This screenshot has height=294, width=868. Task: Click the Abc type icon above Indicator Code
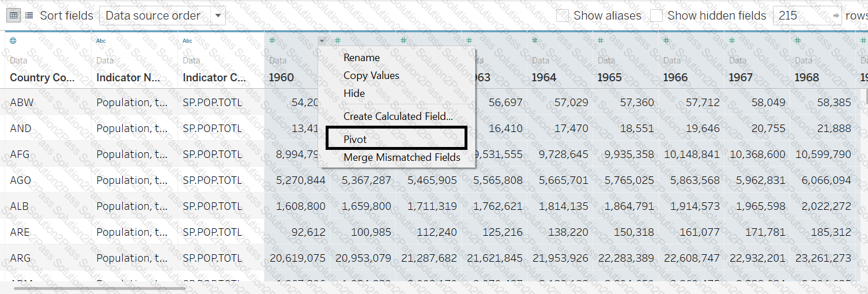click(187, 41)
